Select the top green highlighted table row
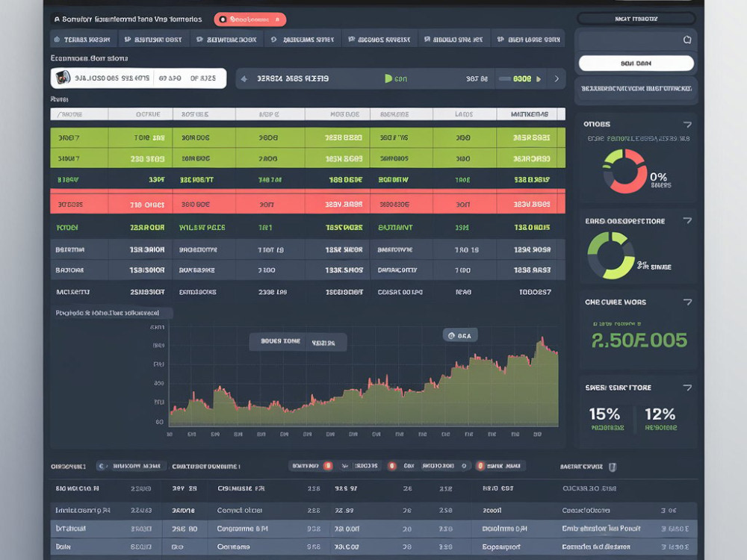Viewport: 747px width, 560px height. (308, 137)
